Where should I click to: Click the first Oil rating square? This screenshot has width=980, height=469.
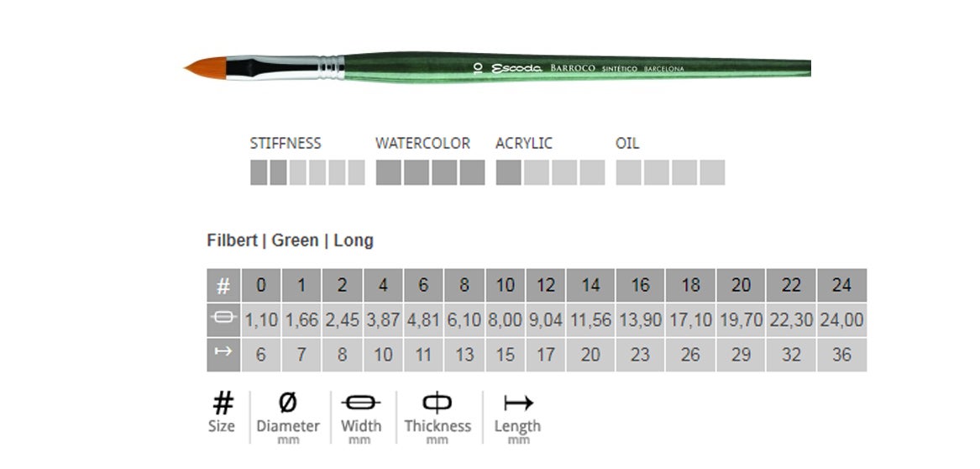628,172
